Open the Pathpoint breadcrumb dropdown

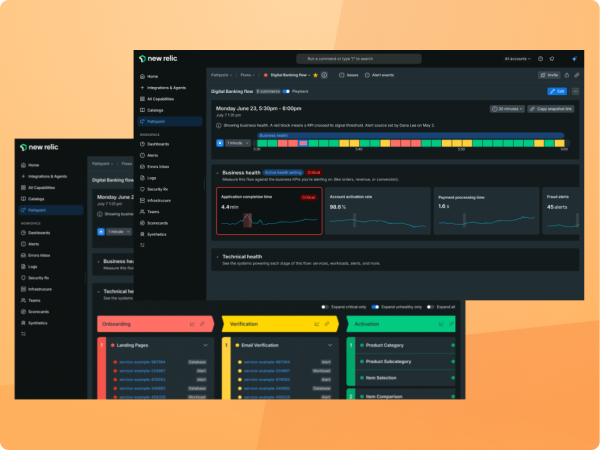222,75
